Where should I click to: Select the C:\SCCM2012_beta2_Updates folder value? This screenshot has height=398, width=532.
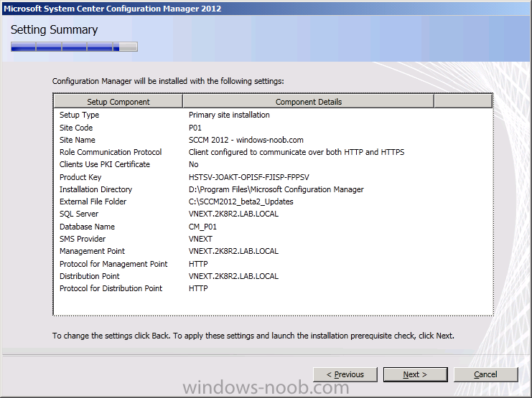click(x=241, y=202)
